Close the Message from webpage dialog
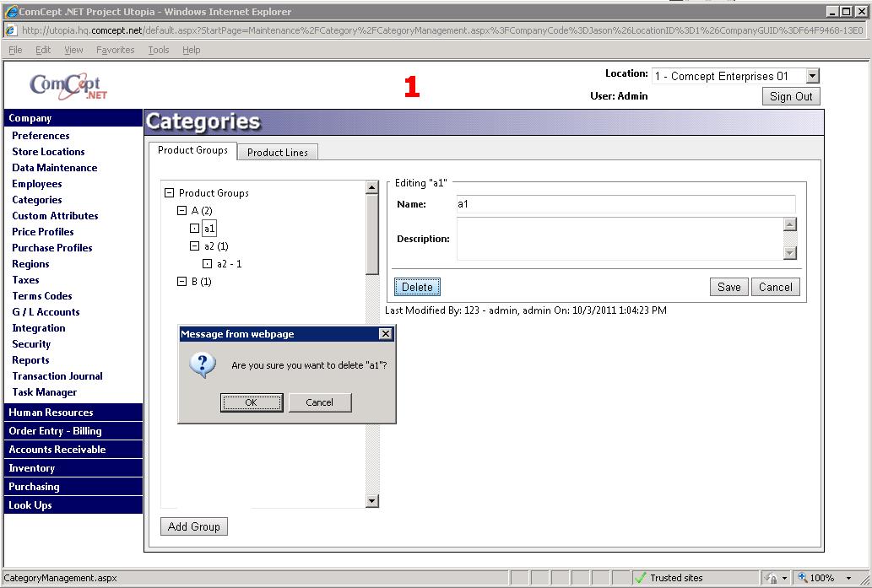 [x=386, y=334]
